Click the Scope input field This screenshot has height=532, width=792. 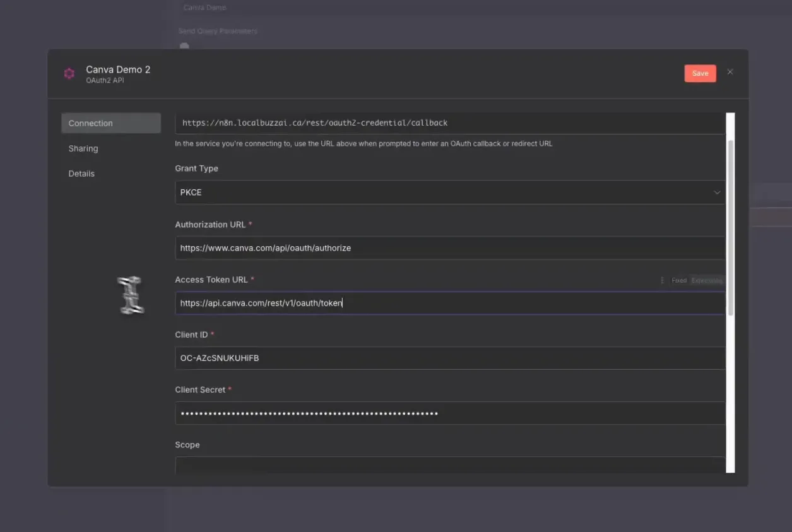tap(450, 465)
